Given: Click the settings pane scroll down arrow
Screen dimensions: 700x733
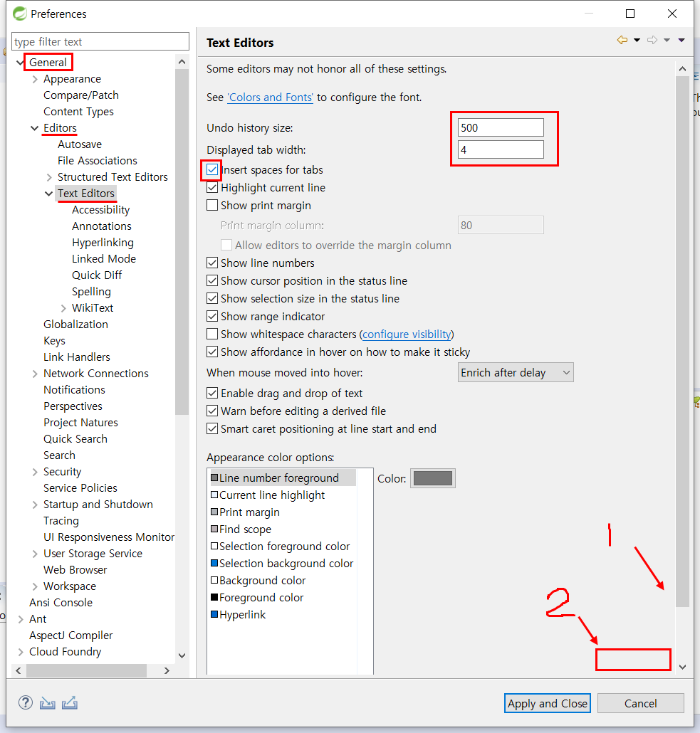Looking at the screenshot, I should coord(683,667).
